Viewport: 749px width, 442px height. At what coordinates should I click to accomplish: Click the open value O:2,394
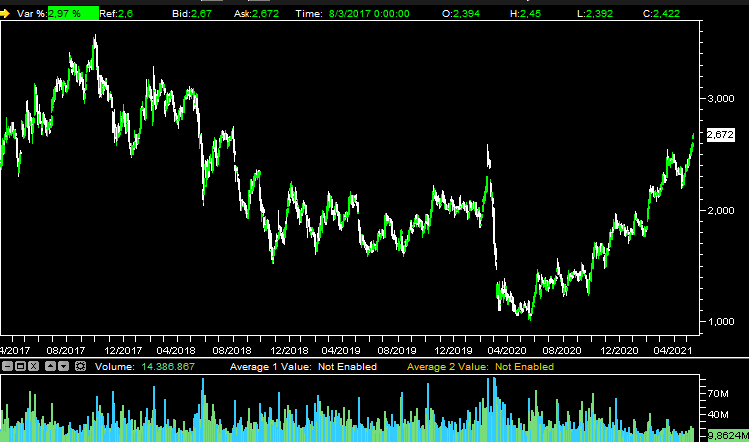(460, 13)
